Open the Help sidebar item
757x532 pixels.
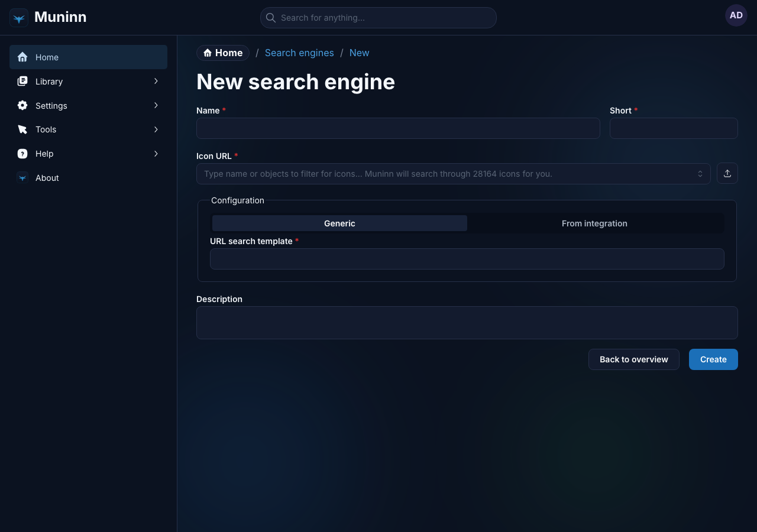tap(88, 154)
